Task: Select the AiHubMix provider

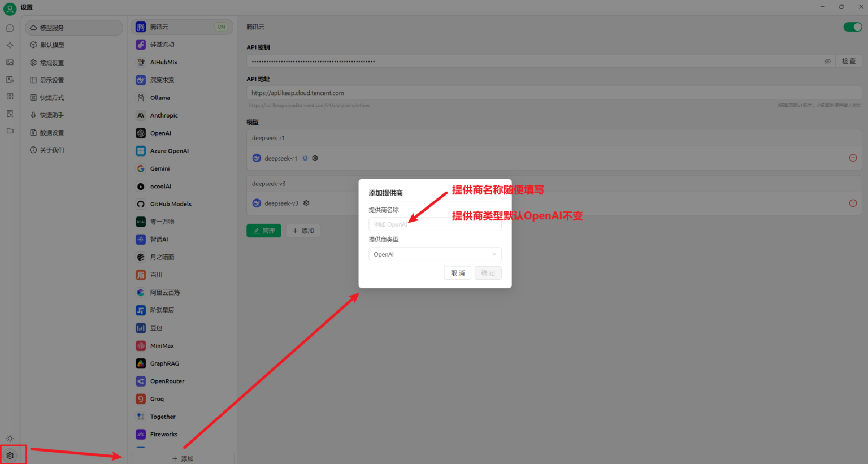Action: [182, 62]
